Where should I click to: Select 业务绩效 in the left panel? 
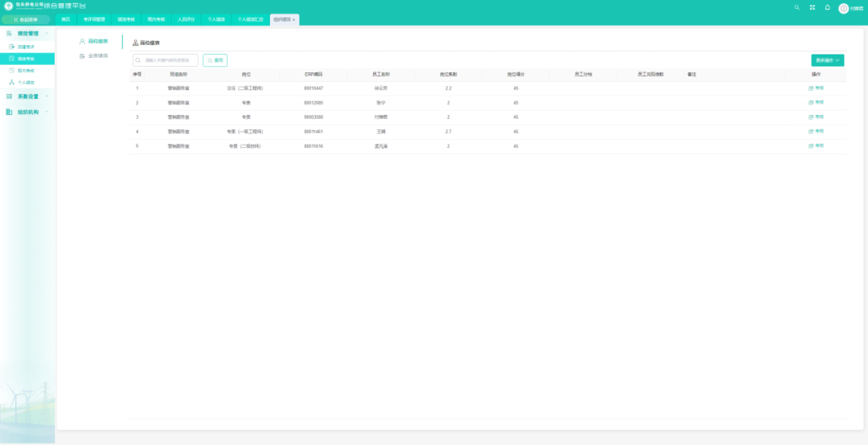[97, 55]
